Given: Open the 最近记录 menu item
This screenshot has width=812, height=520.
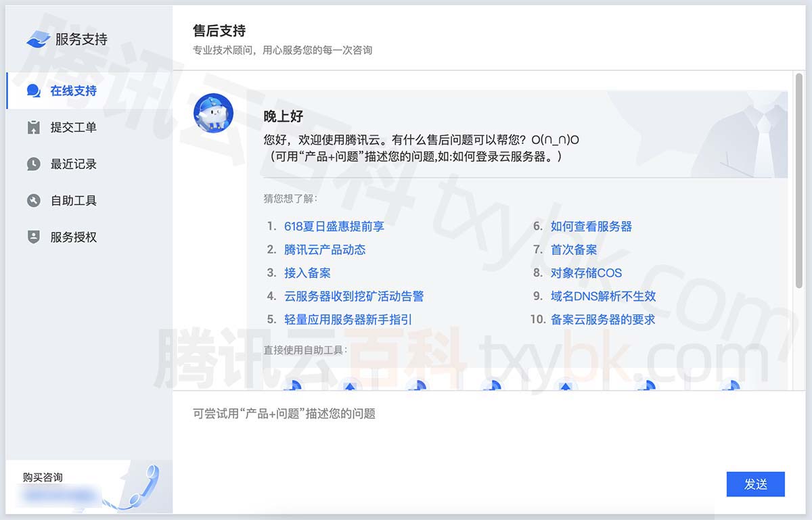Looking at the screenshot, I should pos(89,164).
